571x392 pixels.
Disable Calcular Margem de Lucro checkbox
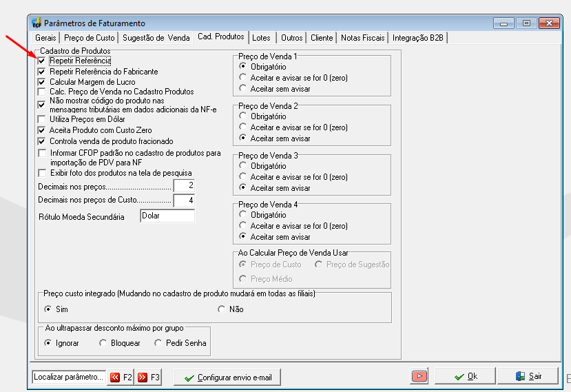tap(42, 82)
